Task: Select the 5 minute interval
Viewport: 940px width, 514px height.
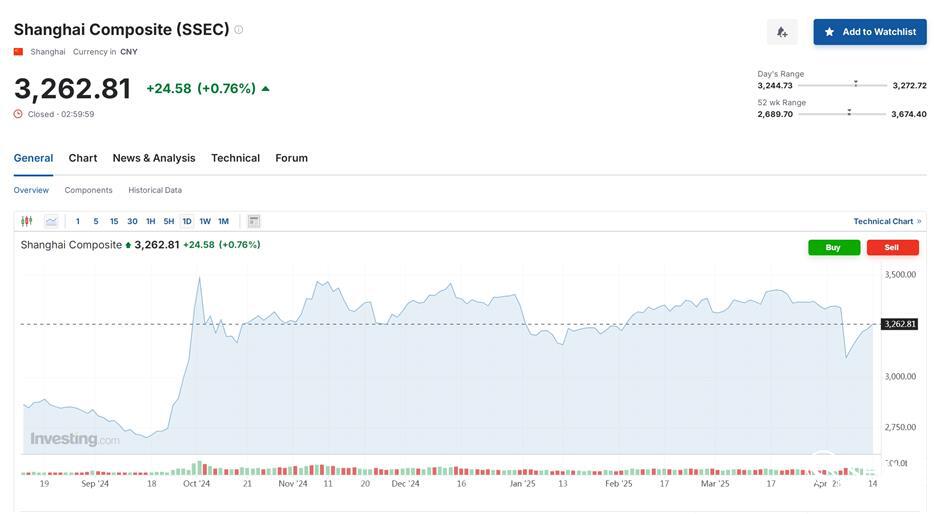Action: pos(95,221)
